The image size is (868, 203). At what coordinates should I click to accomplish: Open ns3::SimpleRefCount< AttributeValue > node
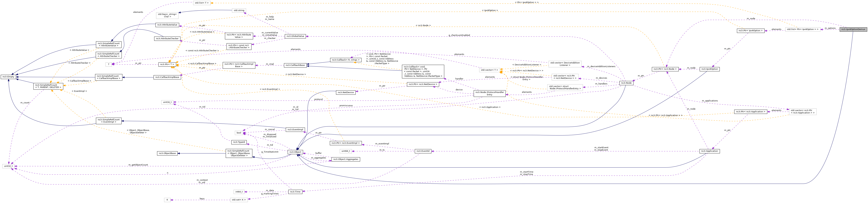click(x=109, y=45)
